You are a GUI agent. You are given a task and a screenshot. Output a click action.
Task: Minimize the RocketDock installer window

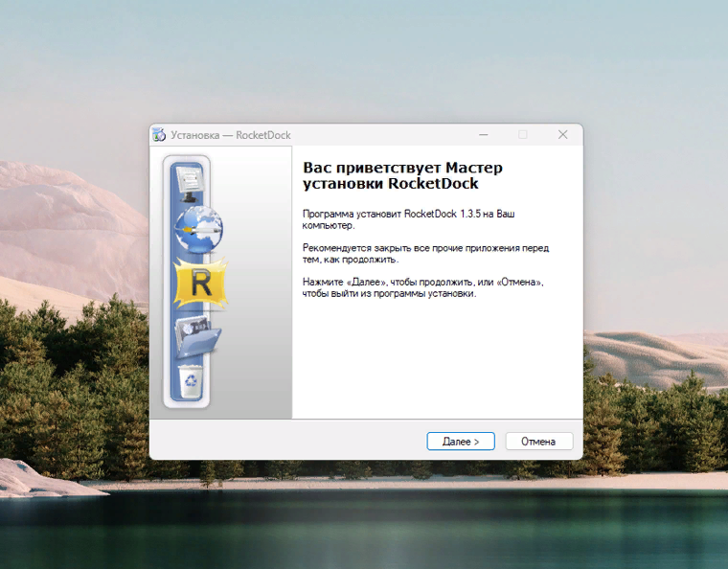point(484,135)
